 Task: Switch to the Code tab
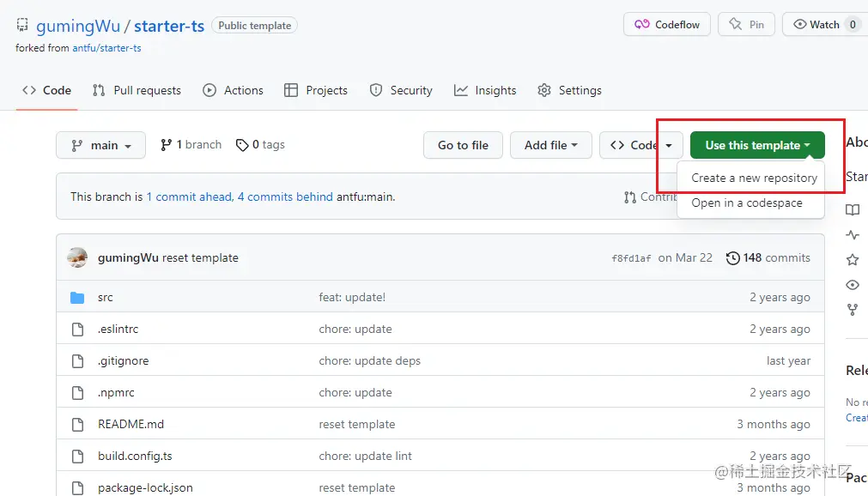coord(46,90)
